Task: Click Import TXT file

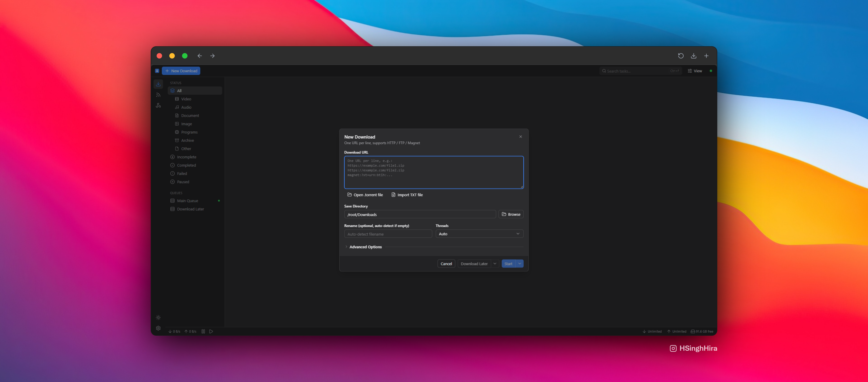Action: 407,195
